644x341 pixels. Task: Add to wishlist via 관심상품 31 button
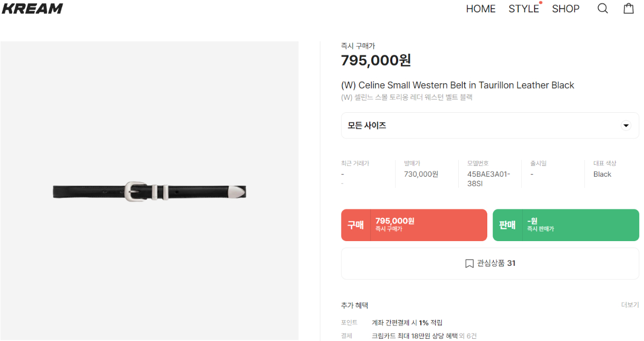click(490, 264)
